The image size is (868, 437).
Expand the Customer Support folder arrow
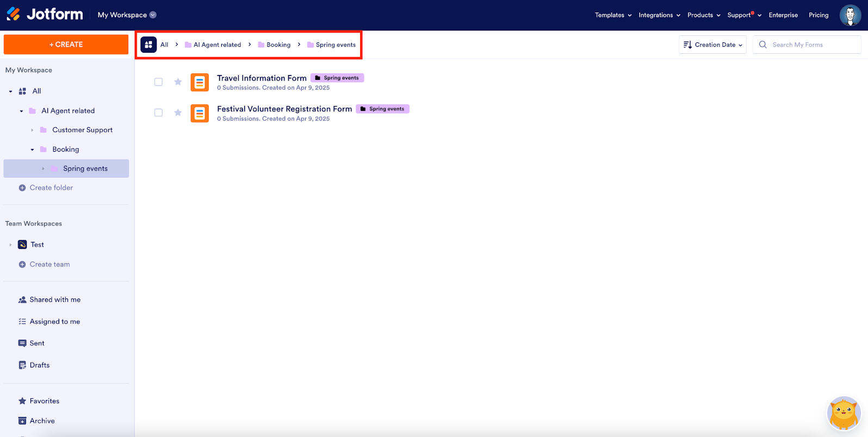tap(32, 130)
